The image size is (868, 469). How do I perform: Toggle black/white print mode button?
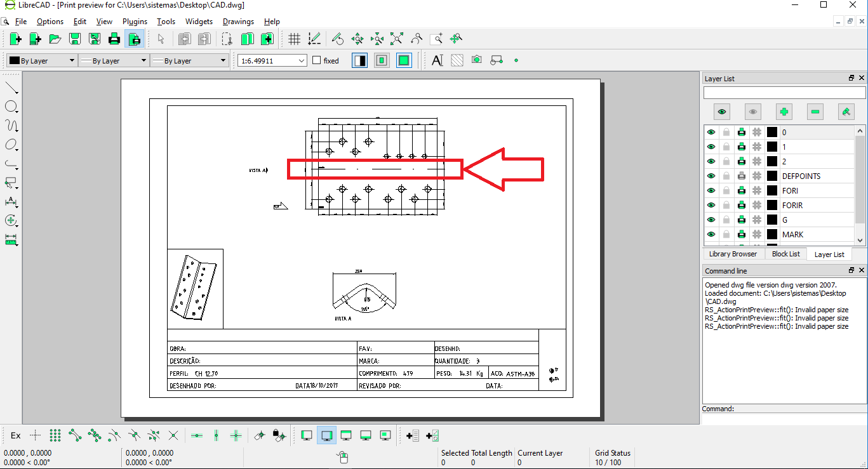point(360,61)
